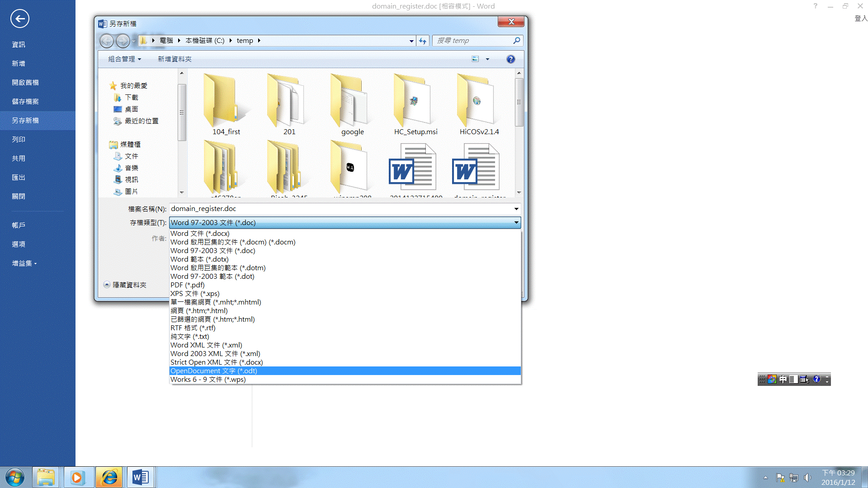
Task: Click the refresh icon next to address bar
Action: pos(422,41)
